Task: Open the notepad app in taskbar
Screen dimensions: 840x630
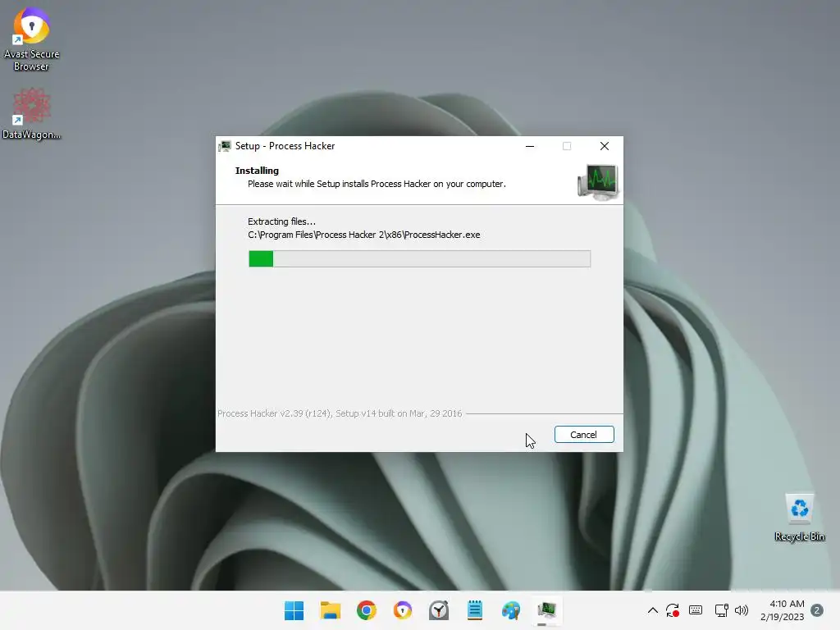Action: 475,610
